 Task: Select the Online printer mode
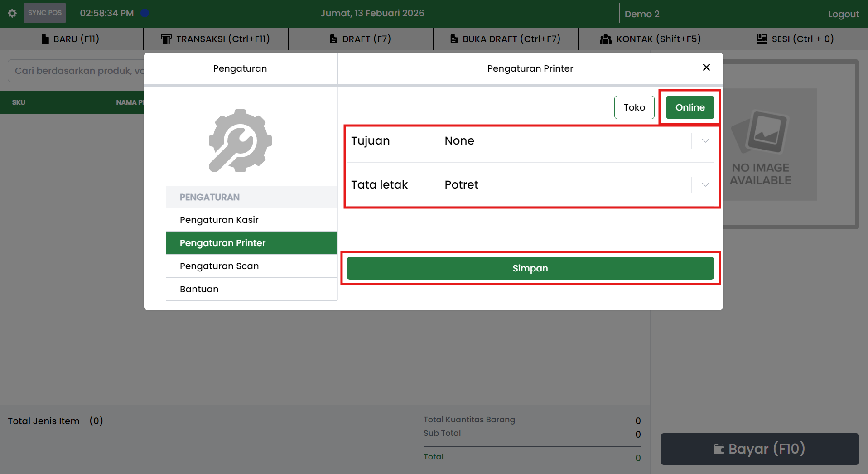click(x=690, y=107)
